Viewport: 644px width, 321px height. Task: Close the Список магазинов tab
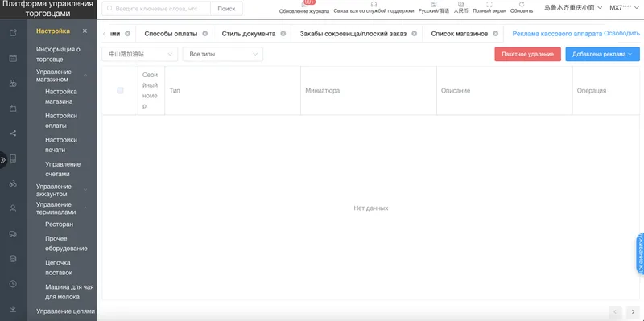(495, 34)
